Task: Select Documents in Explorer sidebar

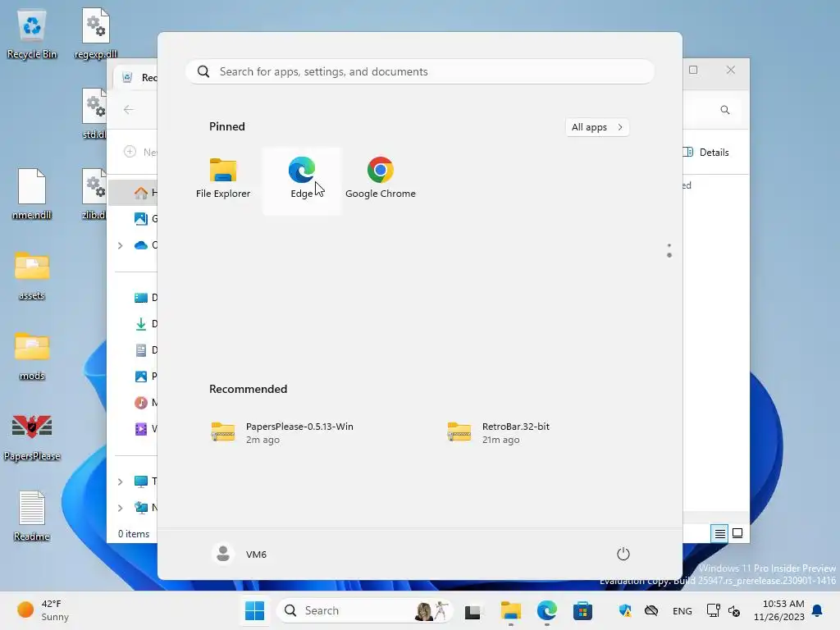Action: [x=144, y=349]
